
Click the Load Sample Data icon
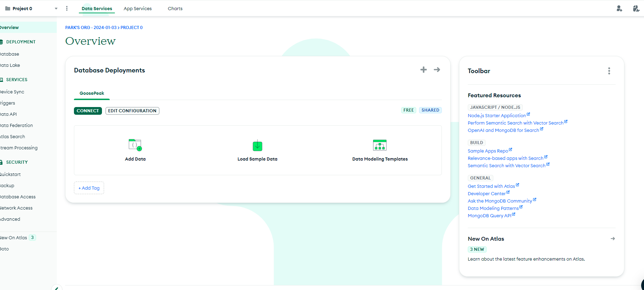tap(258, 145)
